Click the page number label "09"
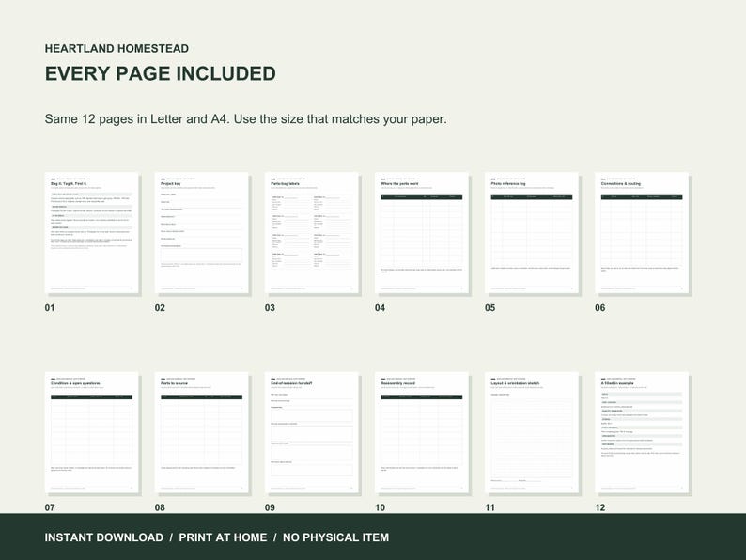Image resolution: width=746 pixels, height=560 pixels. (270, 507)
